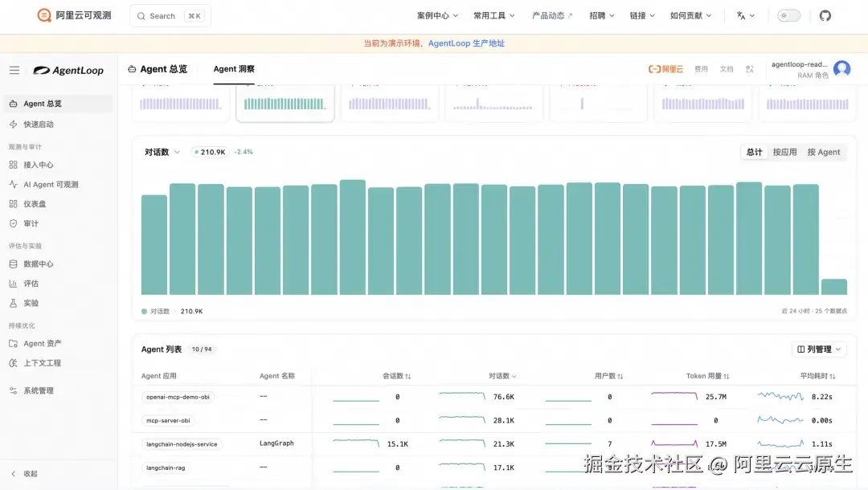The height and width of the screenshot is (490, 868).
Task: Select the highlighted green sparkline metric card
Action: (x=285, y=103)
